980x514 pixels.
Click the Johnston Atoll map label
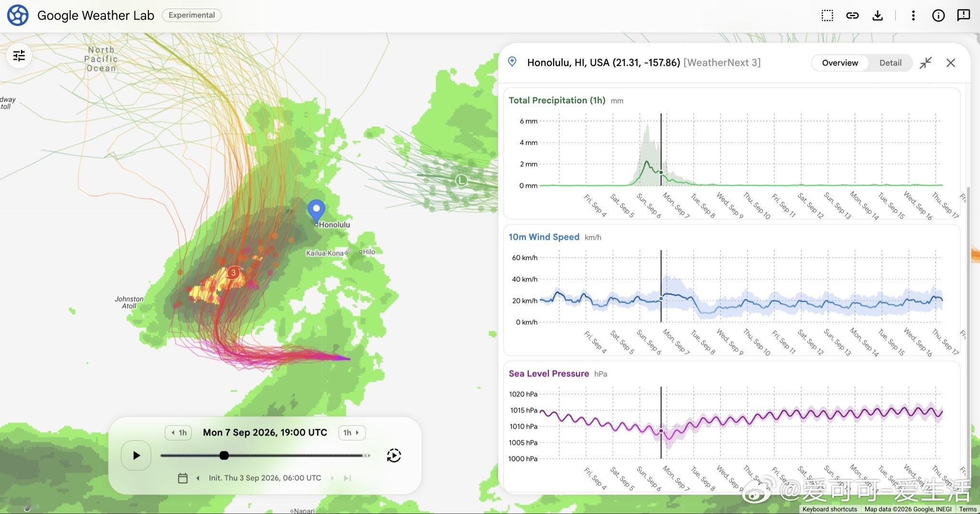129,302
